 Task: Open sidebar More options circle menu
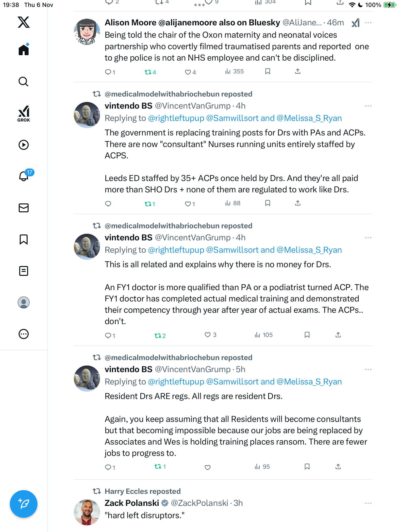[24, 334]
